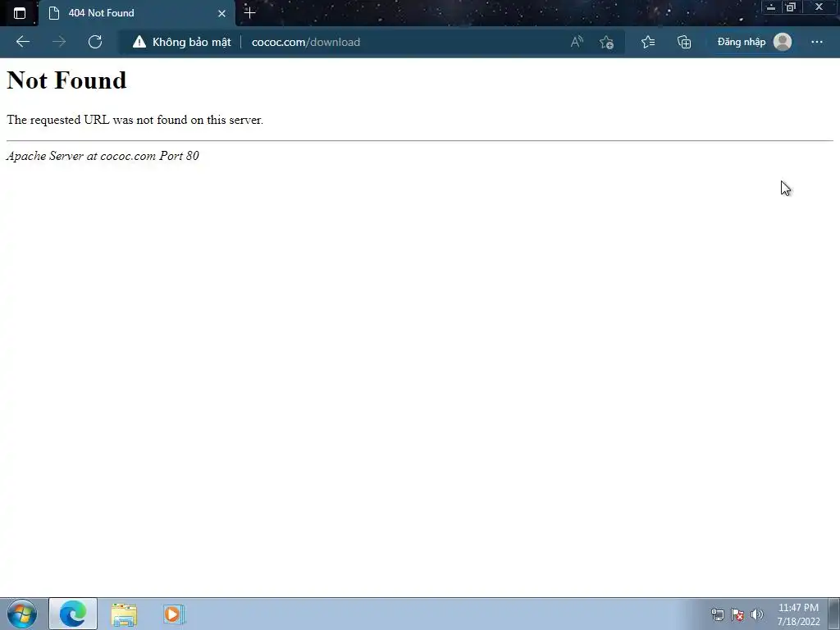Screen dimensions: 840x630
Task: Open Settings and more menu
Action: click(816, 42)
